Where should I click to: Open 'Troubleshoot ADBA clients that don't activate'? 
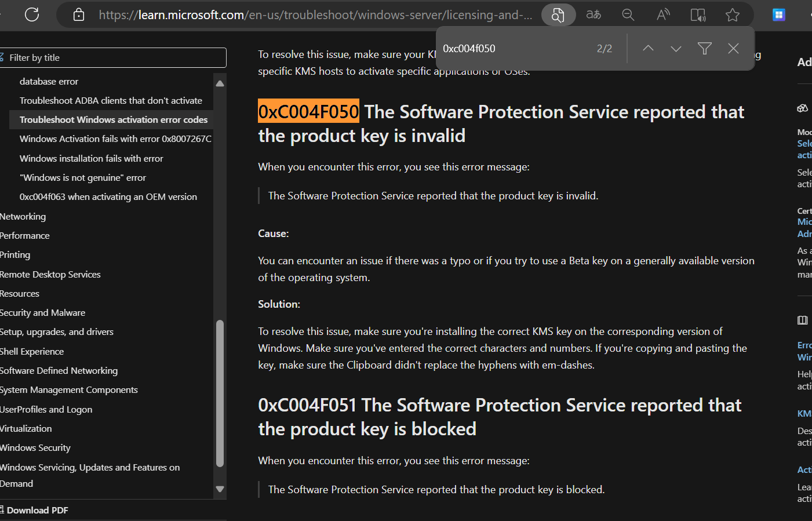[111, 100]
